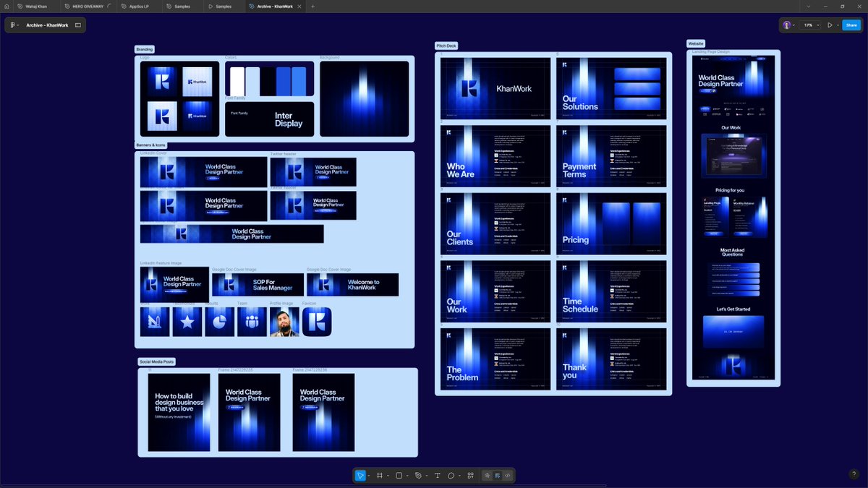Switch to the Archive - KhanWork tab
The width and height of the screenshot is (868, 488).
pos(273,6)
